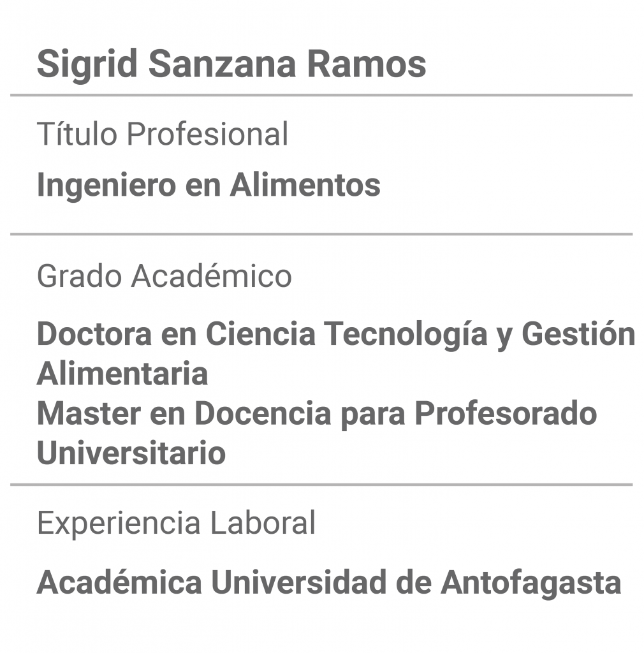
Task: Select the Grado Académico heading
Action: coord(164,275)
